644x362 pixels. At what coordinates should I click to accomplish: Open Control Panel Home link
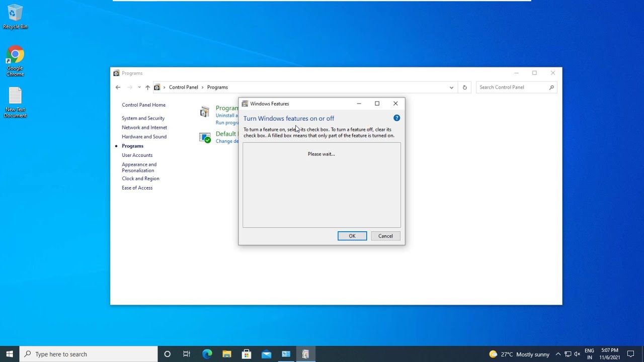click(x=143, y=105)
